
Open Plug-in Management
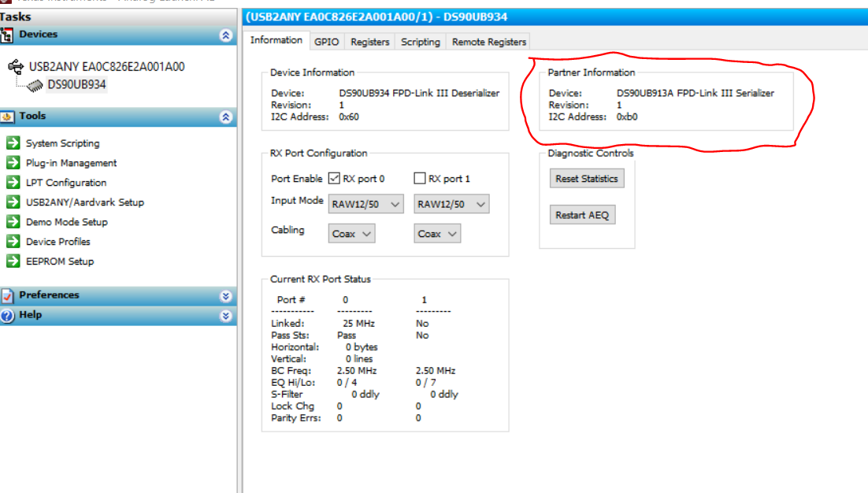click(72, 163)
